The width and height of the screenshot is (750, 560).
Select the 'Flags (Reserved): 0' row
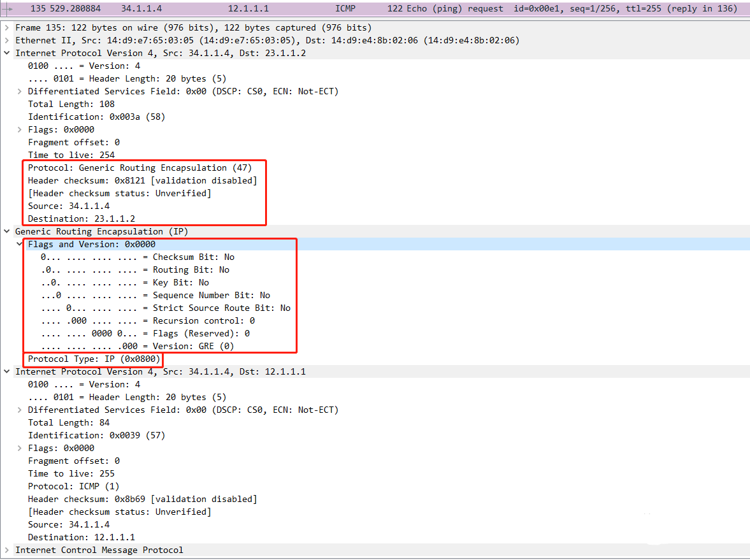click(x=145, y=334)
